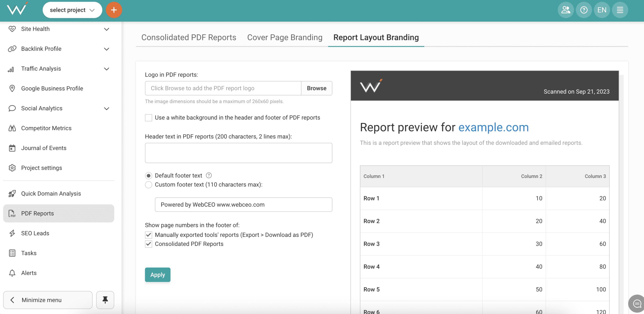Open the live chat bubble icon
This screenshot has height=314, width=644.
point(636,304)
